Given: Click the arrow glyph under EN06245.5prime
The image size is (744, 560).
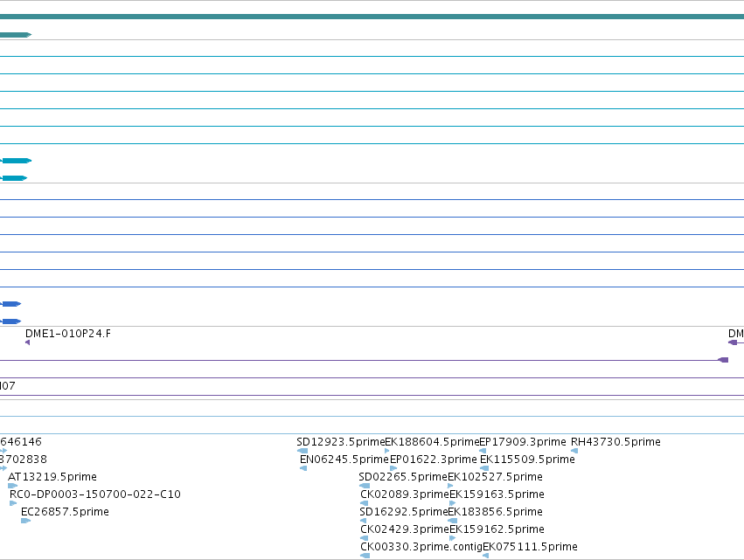Looking at the screenshot, I should pyautogui.click(x=303, y=468).
